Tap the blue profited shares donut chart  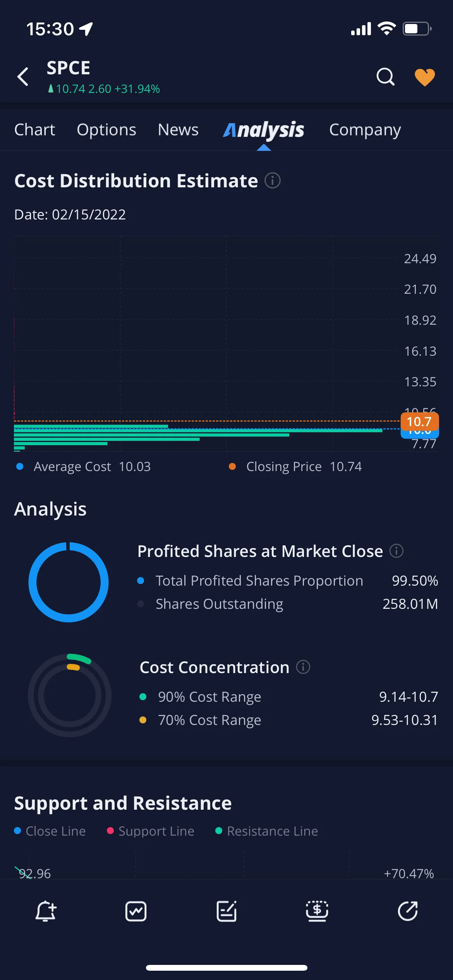pyautogui.click(x=69, y=582)
